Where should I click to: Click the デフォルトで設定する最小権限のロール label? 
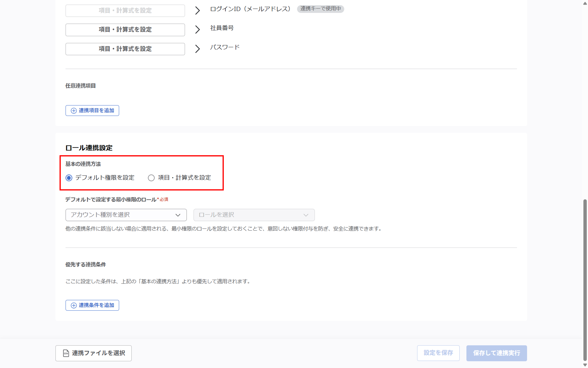111,200
